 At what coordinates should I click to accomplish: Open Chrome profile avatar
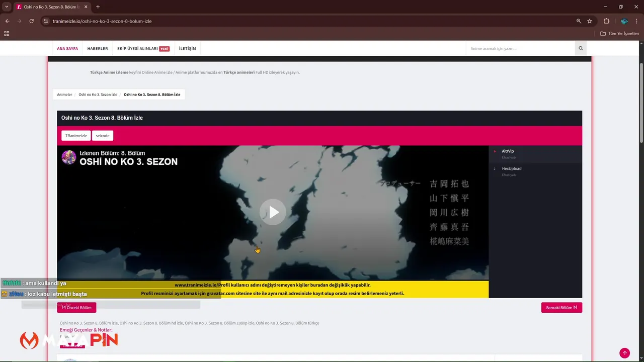tap(624, 21)
